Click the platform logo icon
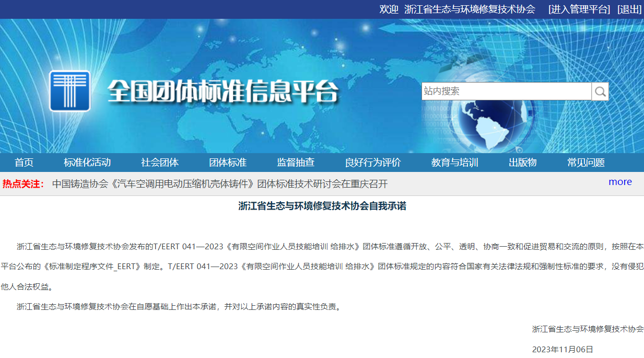Screen dimensions: 644x358 tap(70, 91)
